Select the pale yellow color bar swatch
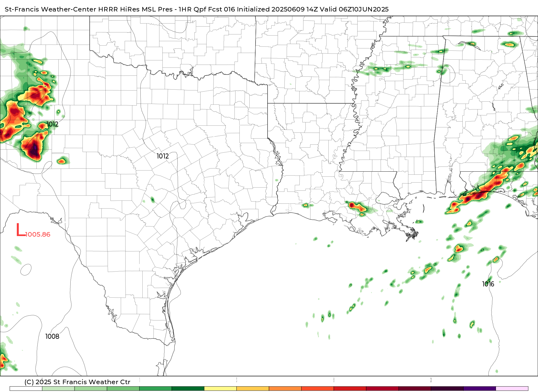 (220, 389)
